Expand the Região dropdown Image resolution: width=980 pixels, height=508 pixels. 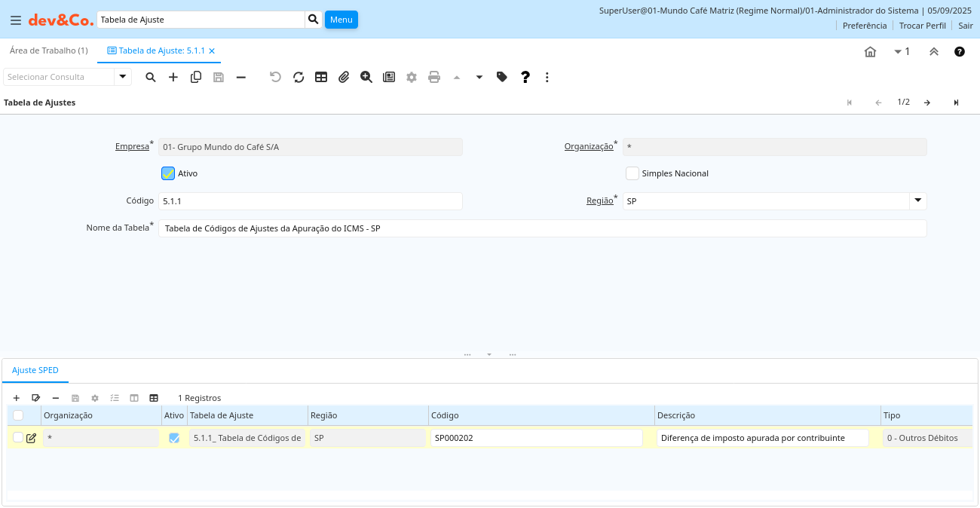click(917, 200)
